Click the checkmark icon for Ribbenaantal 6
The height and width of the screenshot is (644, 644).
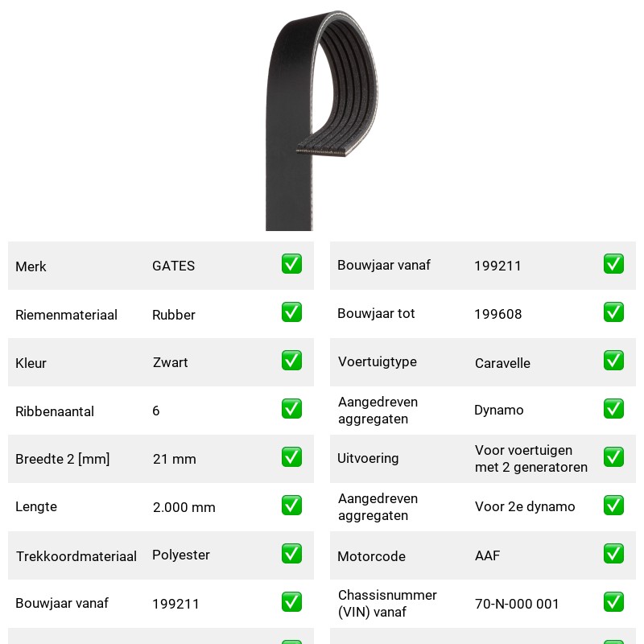pyautogui.click(x=291, y=409)
